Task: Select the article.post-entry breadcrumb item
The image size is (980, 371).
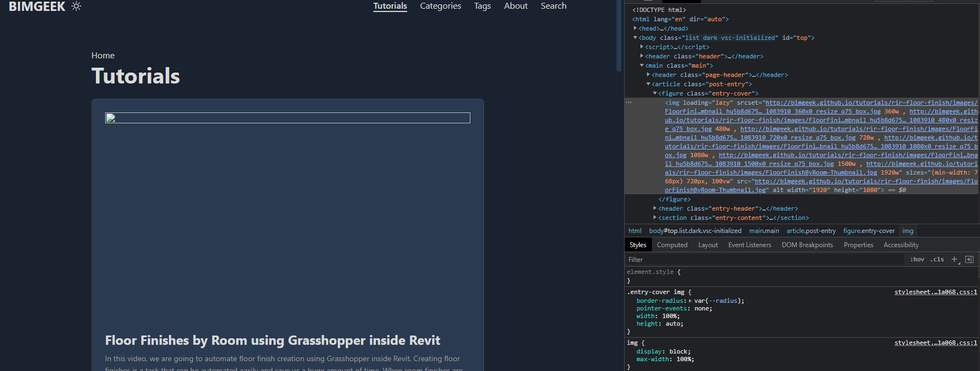Action: tap(811, 231)
